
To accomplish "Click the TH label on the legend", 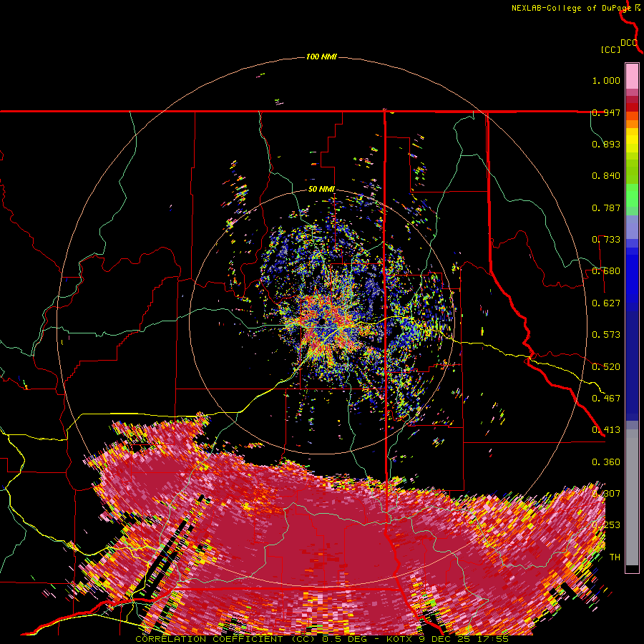I will click(615, 557).
